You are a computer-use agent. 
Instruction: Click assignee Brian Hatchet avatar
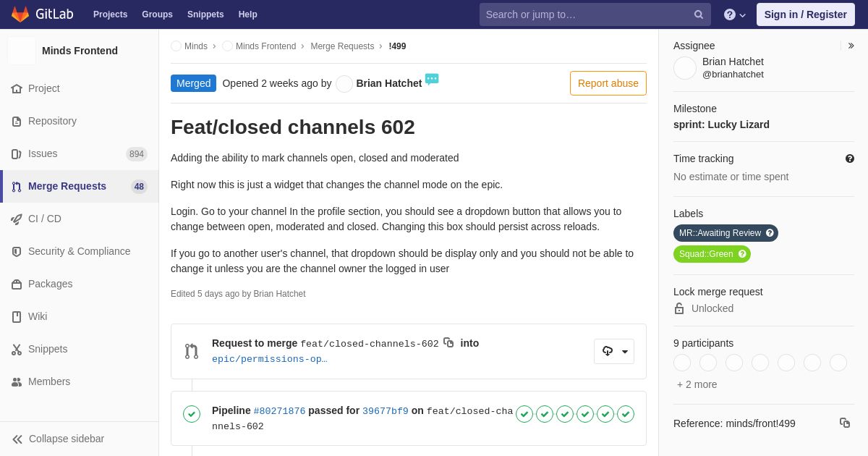[685, 68]
